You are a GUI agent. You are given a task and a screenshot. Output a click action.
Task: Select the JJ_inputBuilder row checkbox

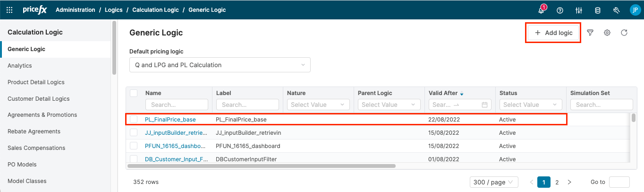pyautogui.click(x=134, y=133)
